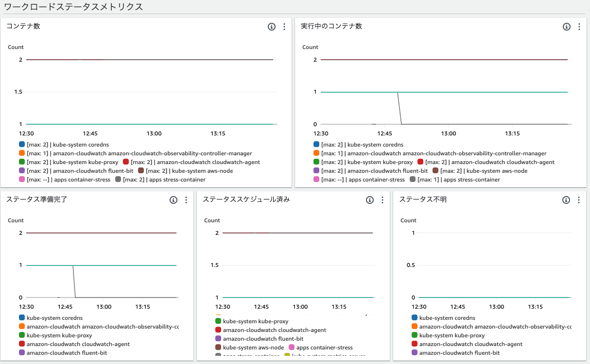Select 'apps container-stress' label in ステータススケジュール済み
Screen dimensions: 590x364
tap(325, 347)
